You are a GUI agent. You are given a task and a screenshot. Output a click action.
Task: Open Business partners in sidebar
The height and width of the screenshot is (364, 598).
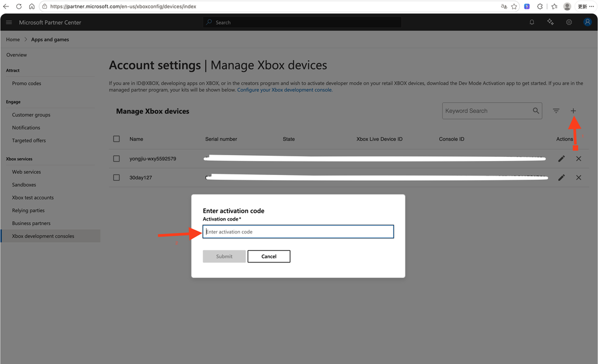coord(31,223)
